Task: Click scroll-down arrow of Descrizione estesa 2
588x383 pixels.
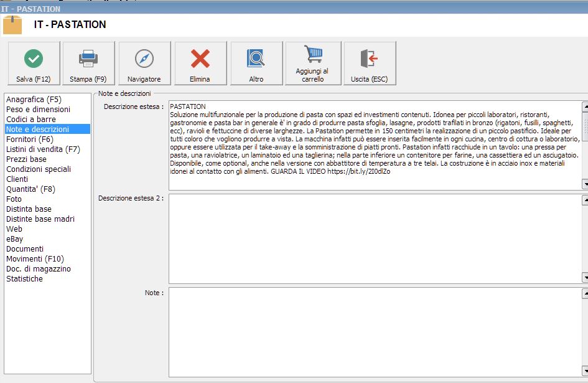Action: (585, 278)
